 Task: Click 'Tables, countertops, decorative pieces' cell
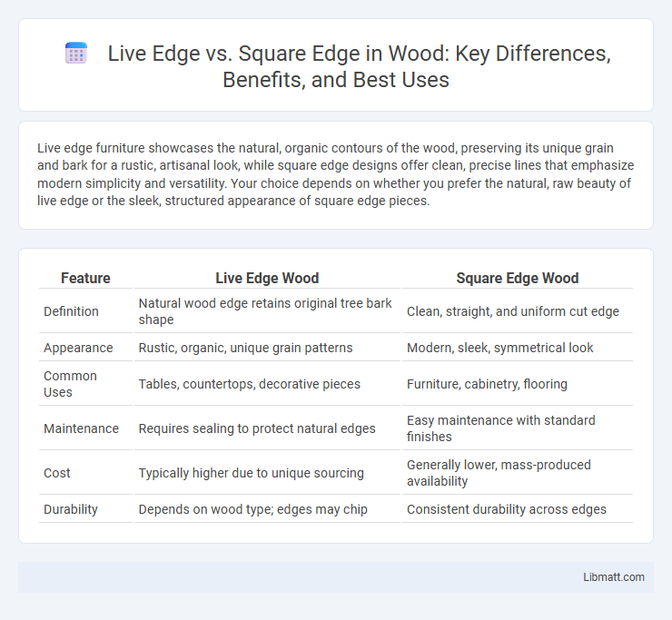tap(249, 384)
